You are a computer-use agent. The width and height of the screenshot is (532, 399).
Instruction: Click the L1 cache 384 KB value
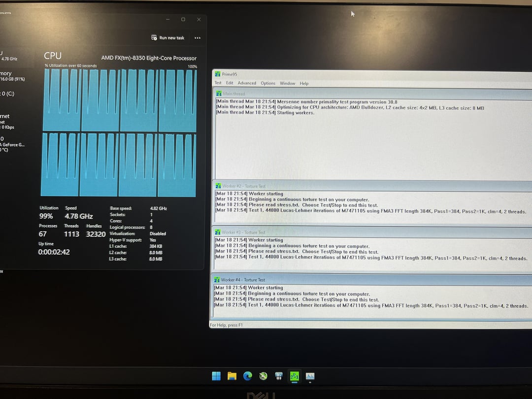[156, 246]
